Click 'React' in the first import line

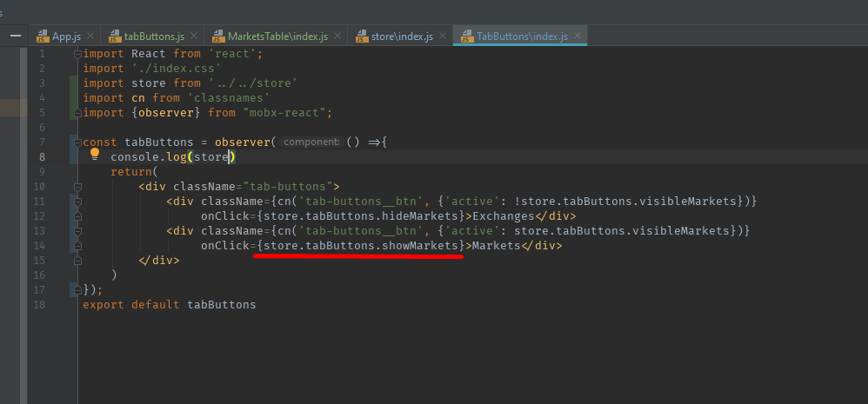pos(149,54)
